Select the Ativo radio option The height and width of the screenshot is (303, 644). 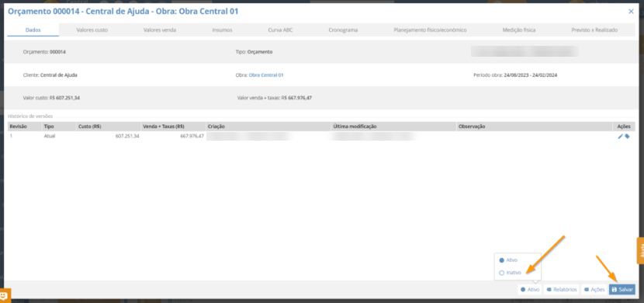pos(508,260)
